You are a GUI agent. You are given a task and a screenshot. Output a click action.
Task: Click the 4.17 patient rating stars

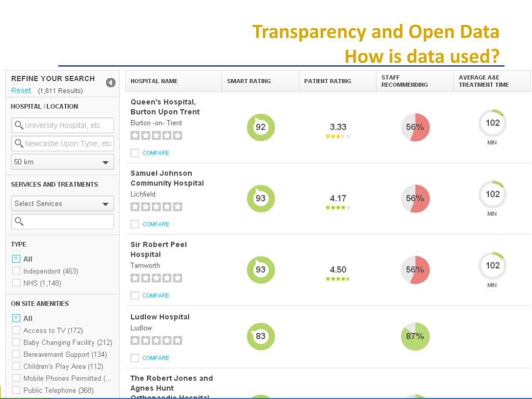(x=338, y=208)
